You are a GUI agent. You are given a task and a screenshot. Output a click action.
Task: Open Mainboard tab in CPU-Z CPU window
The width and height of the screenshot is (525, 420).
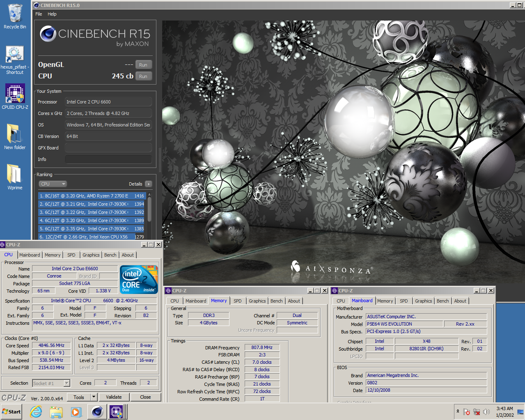(30, 255)
